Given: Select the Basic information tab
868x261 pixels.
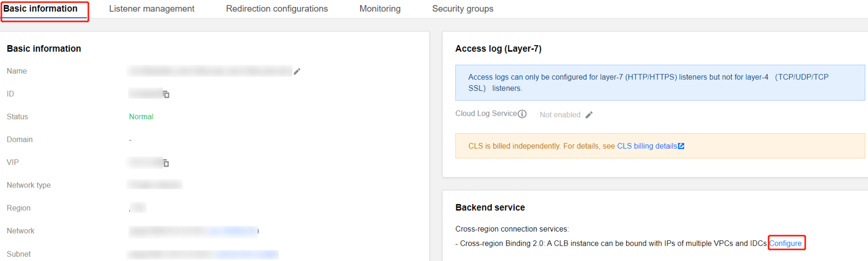Looking at the screenshot, I should coord(41,9).
